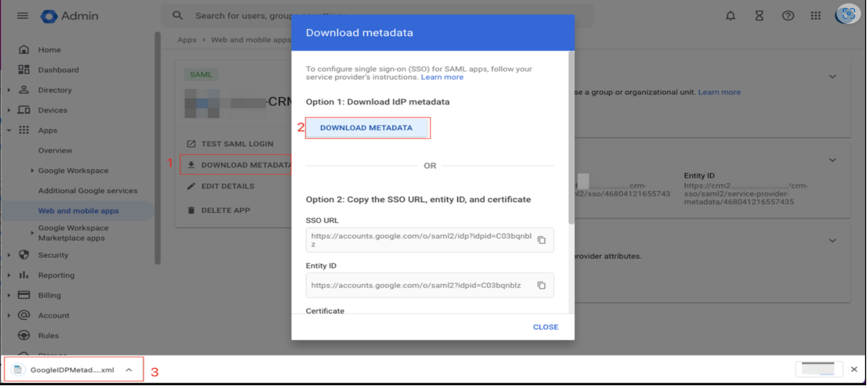Collapse the Apps section
The height and width of the screenshot is (388, 868).
pos(9,130)
